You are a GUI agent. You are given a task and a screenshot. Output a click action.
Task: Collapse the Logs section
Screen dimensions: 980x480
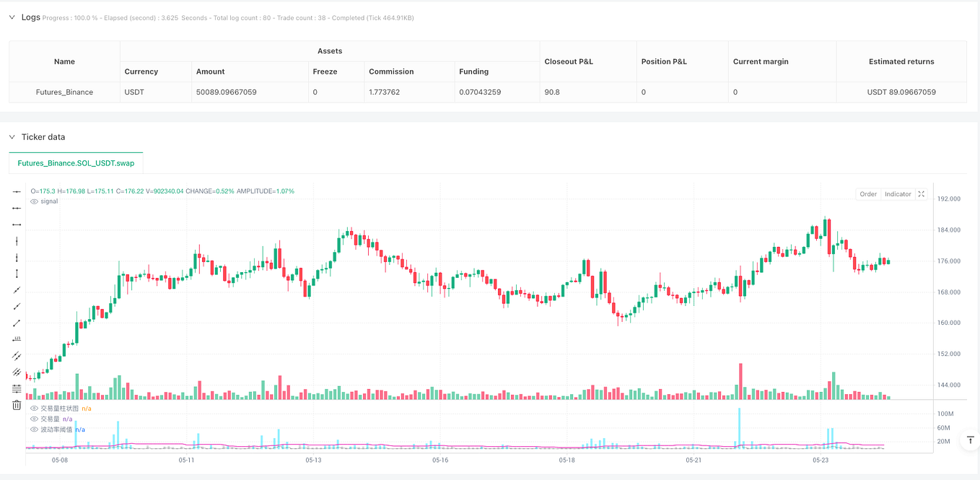point(11,17)
